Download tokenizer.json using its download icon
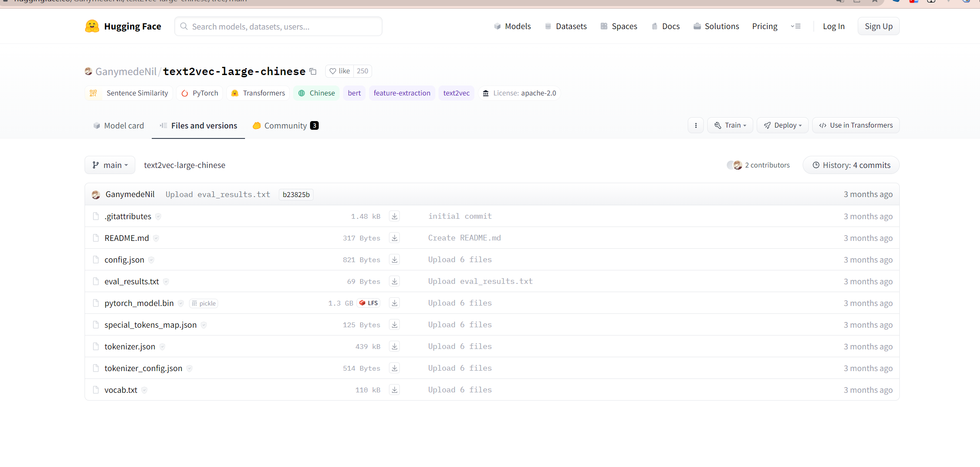Screen dimensions: 980x467 click(x=394, y=346)
